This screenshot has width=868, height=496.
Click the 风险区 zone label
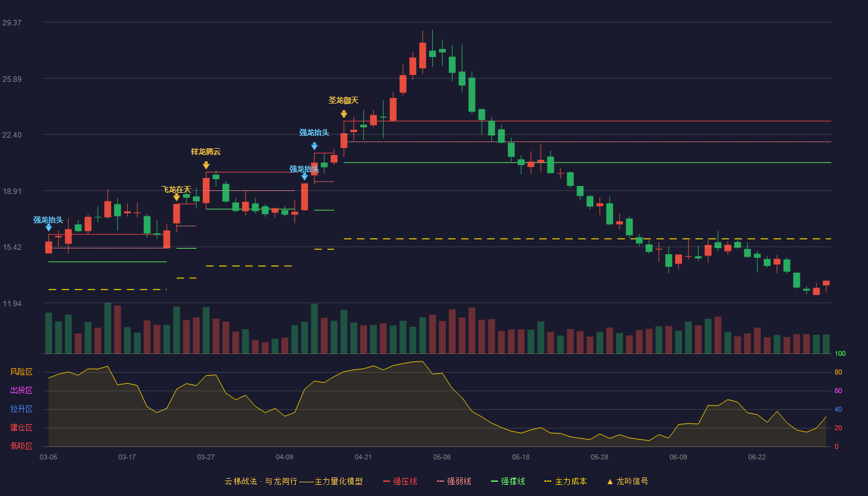point(21,372)
